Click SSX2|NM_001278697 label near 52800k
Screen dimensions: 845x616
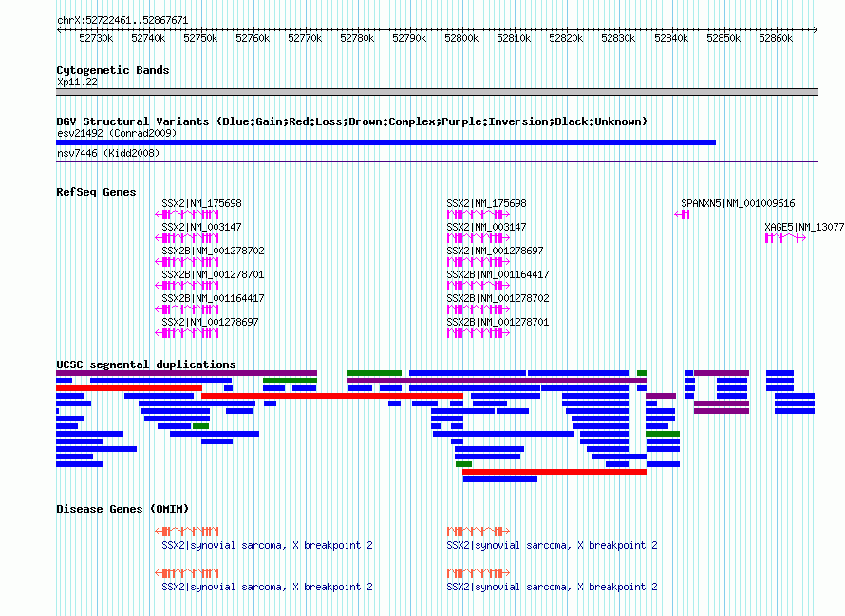pyautogui.click(x=495, y=251)
